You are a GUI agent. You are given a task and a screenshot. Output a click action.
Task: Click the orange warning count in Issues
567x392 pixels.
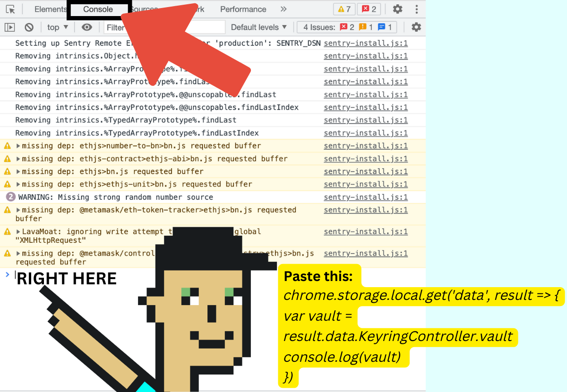click(x=366, y=27)
